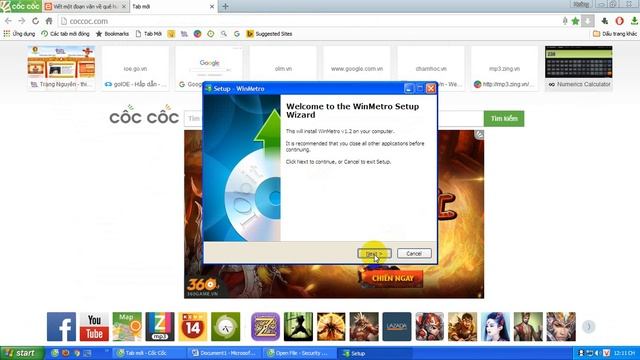Open the shadow fighter game icon
The height and width of the screenshot is (360, 640).
pyautogui.click(x=298, y=327)
